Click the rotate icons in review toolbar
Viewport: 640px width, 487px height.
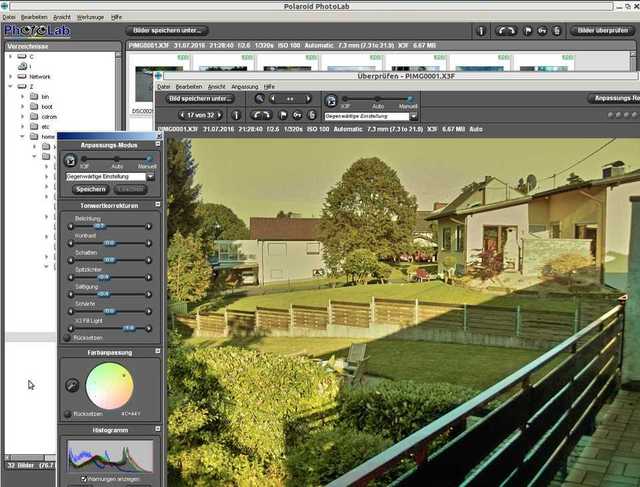point(262,115)
